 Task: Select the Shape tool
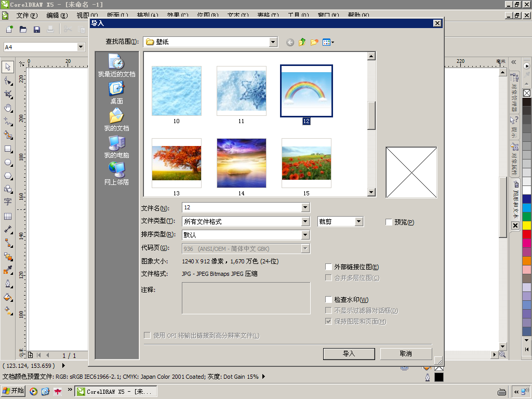[8, 81]
